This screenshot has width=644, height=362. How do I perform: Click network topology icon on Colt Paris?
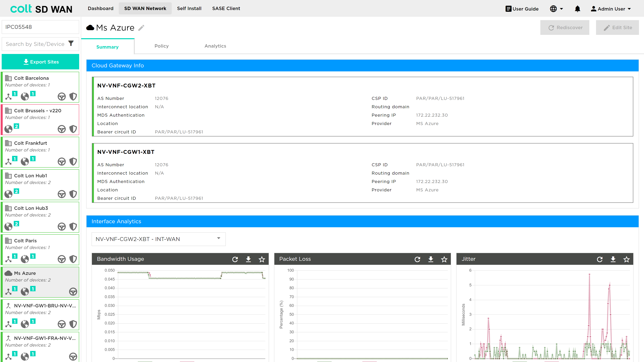tap(8, 259)
